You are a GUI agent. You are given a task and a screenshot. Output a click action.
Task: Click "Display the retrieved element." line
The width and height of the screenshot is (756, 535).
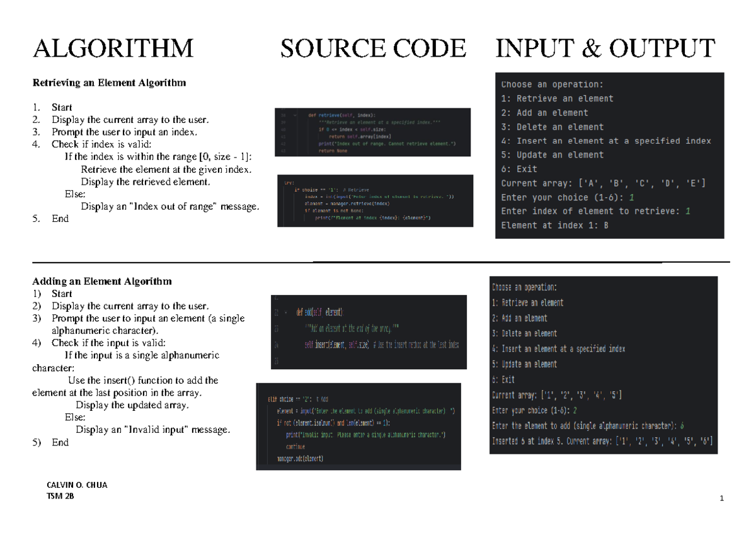click(146, 181)
